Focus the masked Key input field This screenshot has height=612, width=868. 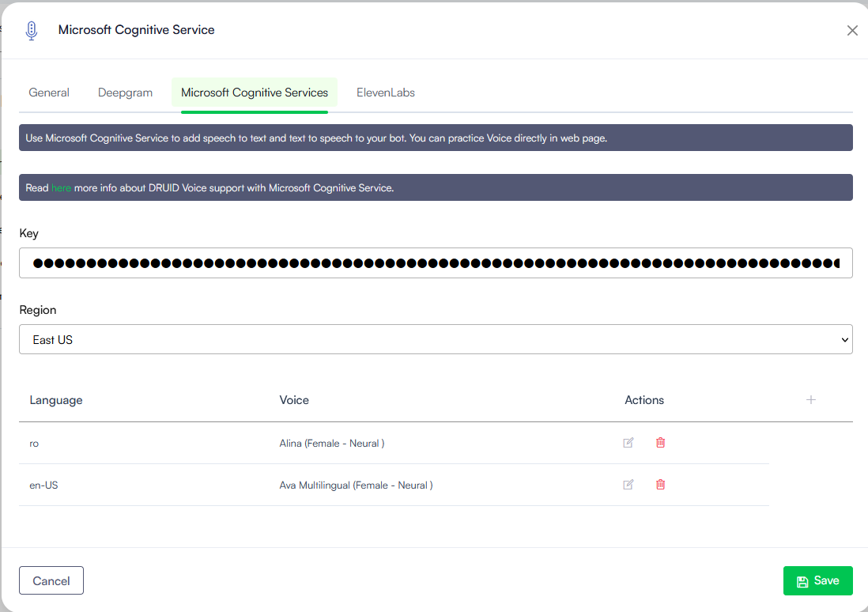pos(436,263)
